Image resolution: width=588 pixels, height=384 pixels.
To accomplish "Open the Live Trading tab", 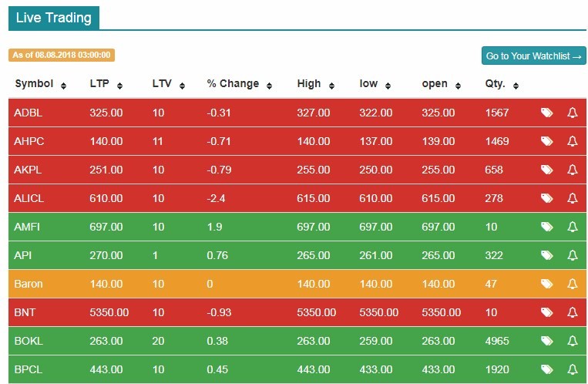I will (53, 17).
